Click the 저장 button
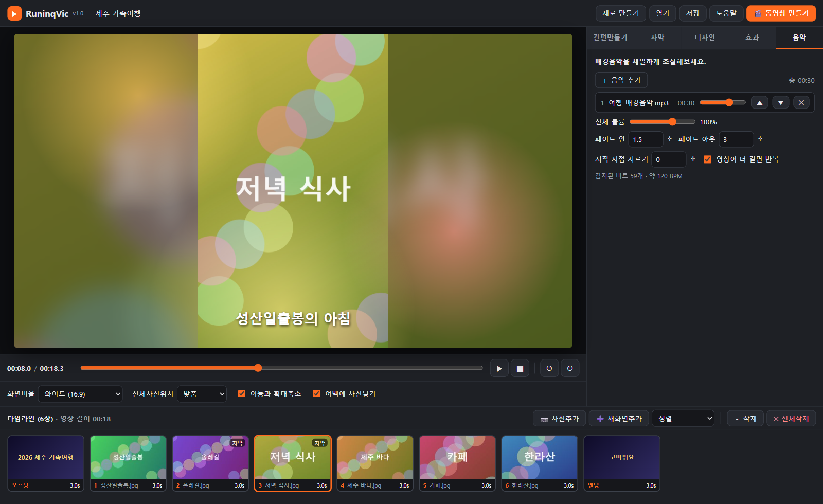This screenshot has width=823, height=504. pos(693,13)
